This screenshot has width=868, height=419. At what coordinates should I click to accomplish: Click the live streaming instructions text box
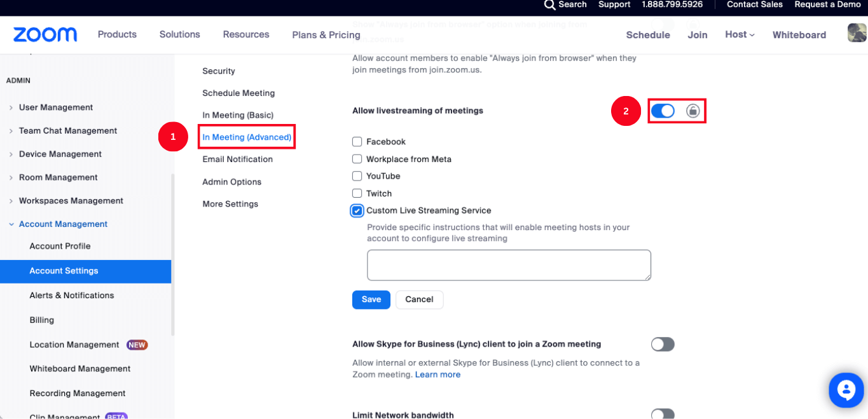(x=509, y=265)
